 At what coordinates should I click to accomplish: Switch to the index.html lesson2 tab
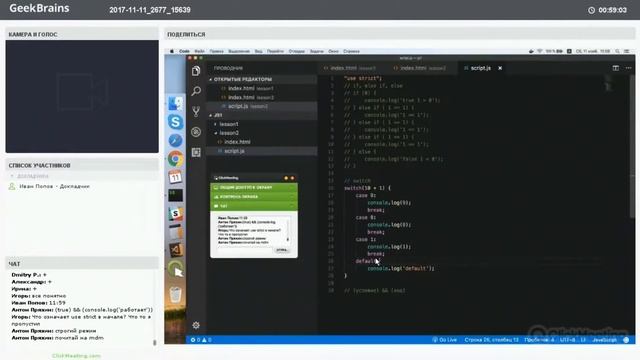(419, 68)
